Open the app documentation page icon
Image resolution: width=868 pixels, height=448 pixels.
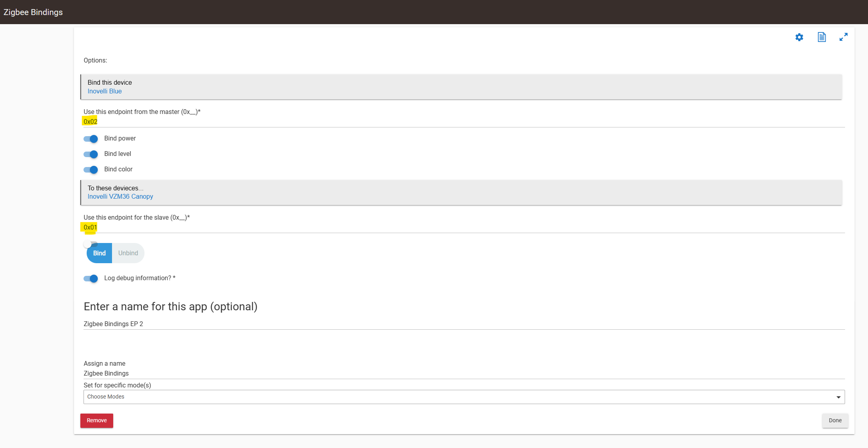822,37
